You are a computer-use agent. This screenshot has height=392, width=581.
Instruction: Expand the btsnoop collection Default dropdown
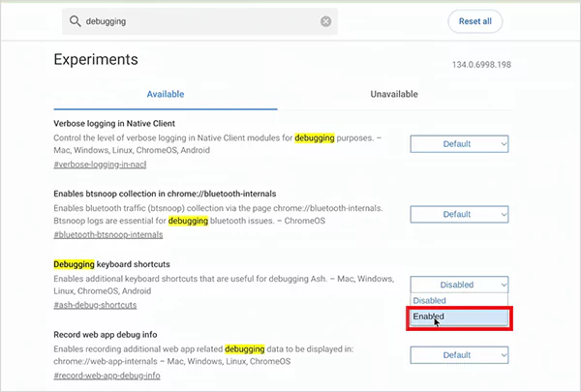(459, 214)
